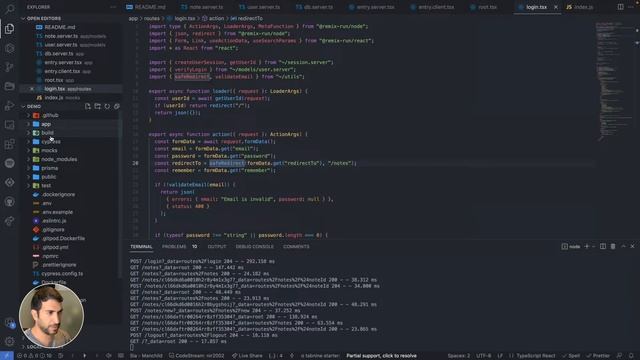Expand the cypress folder
The image size is (640, 360).
click(51, 141)
